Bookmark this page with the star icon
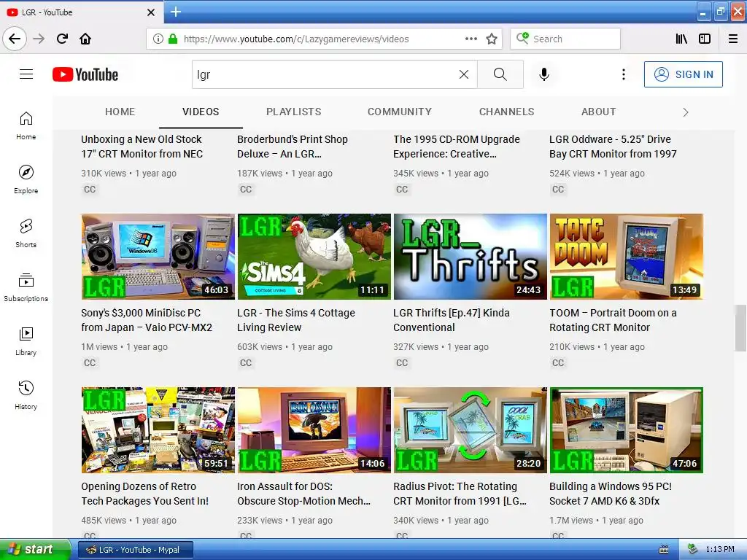The height and width of the screenshot is (560, 747). 492,39
